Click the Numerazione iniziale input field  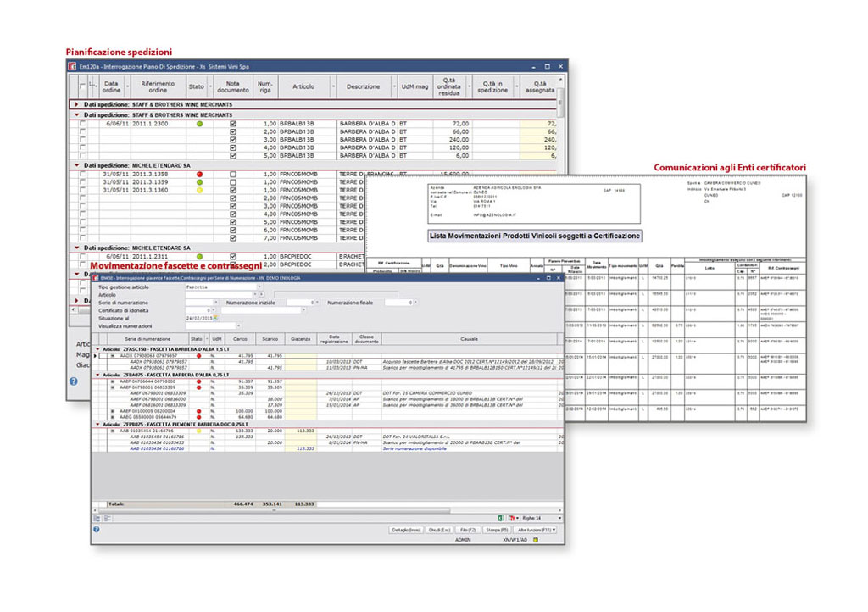pyautogui.click(x=300, y=303)
